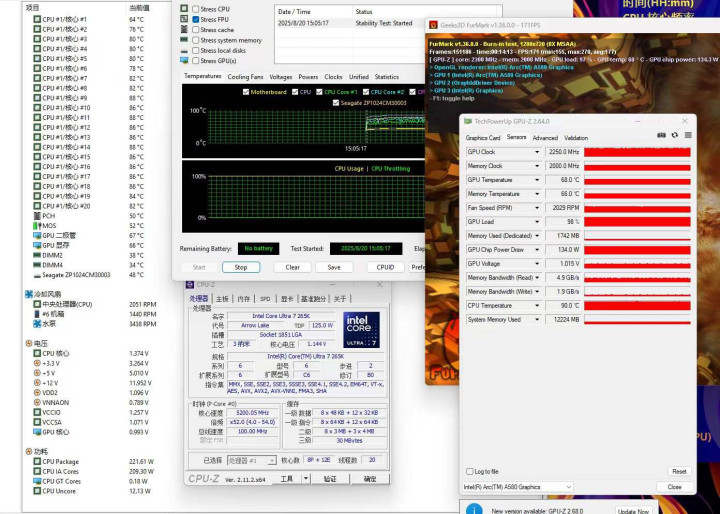Open the 主板 tab in CPU-Z

tap(222, 299)
